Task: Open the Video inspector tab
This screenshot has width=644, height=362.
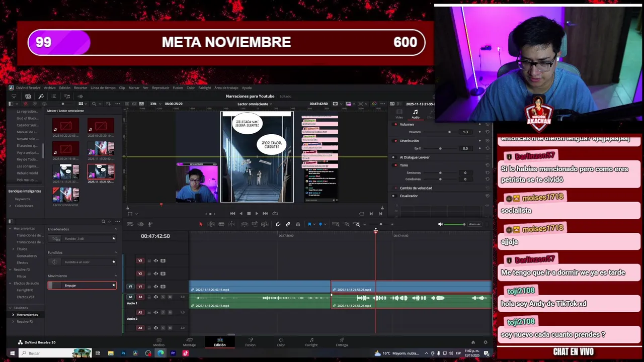Action: [x=399, y=114]
